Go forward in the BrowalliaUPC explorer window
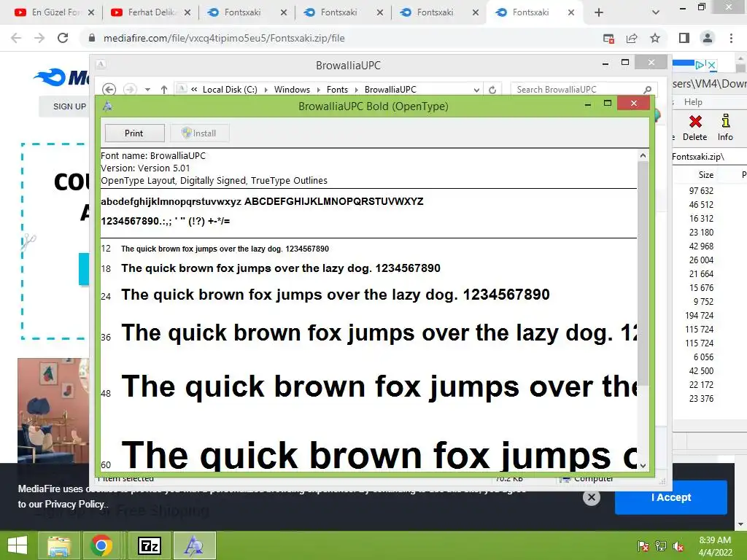This screenshot has width=747, height=560. 130,90
